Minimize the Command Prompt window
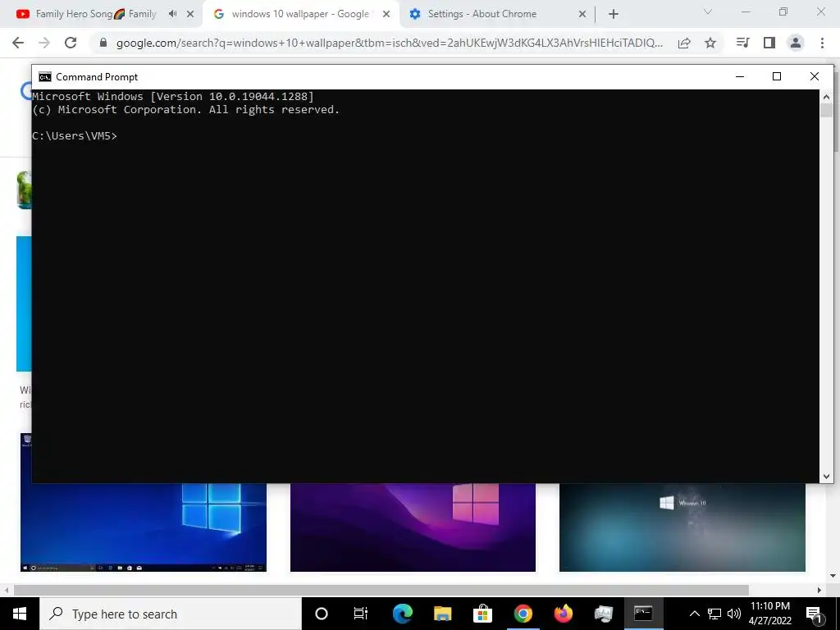 [740, 76]
